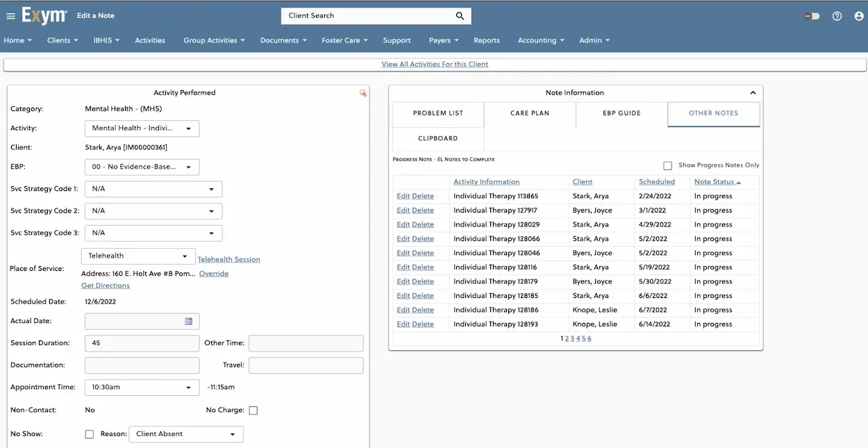Flip the toggle switch in the top bar
The image size is (868, 448).
tap(811, 15)
